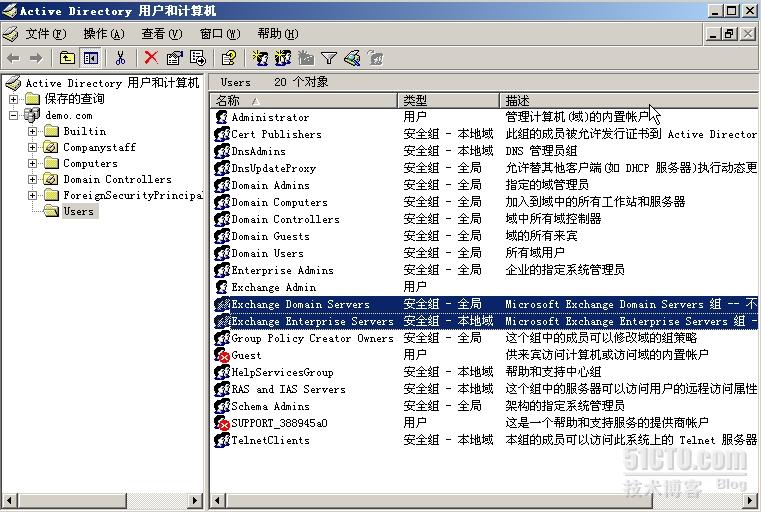Select the Enterprise Admins group

pos(282,270)
